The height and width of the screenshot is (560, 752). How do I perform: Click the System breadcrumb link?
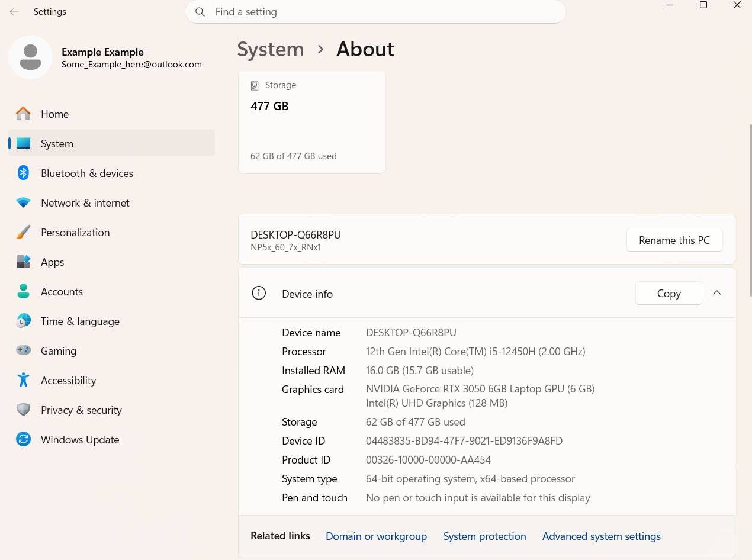271,49
